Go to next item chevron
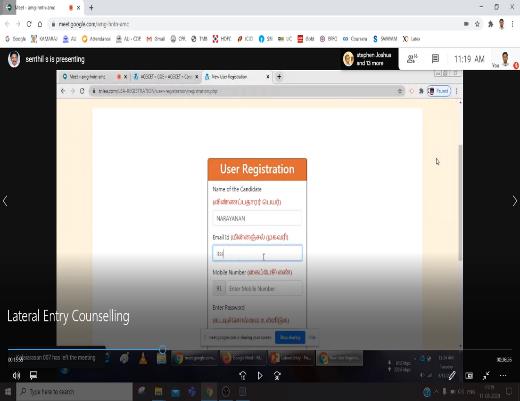Image resolution: width=520 pixels, height=401 pixels. [515, 201]
